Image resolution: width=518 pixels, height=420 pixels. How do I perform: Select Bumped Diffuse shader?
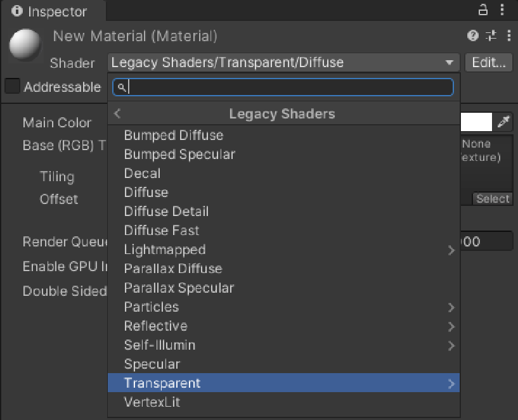[x=283, y=136]
